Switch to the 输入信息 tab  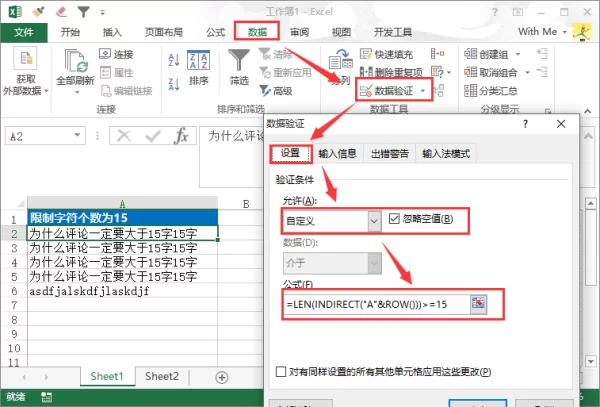(338, 153)
